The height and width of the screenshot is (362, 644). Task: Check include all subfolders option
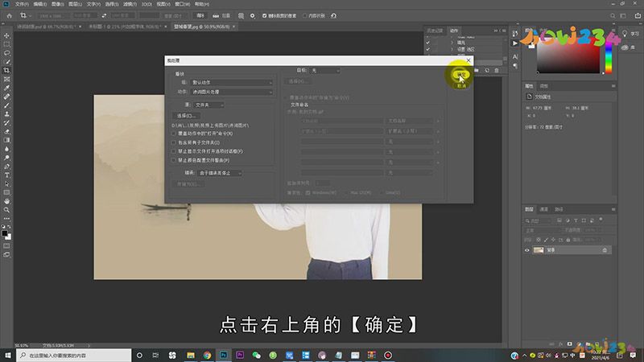pos(174,142)
